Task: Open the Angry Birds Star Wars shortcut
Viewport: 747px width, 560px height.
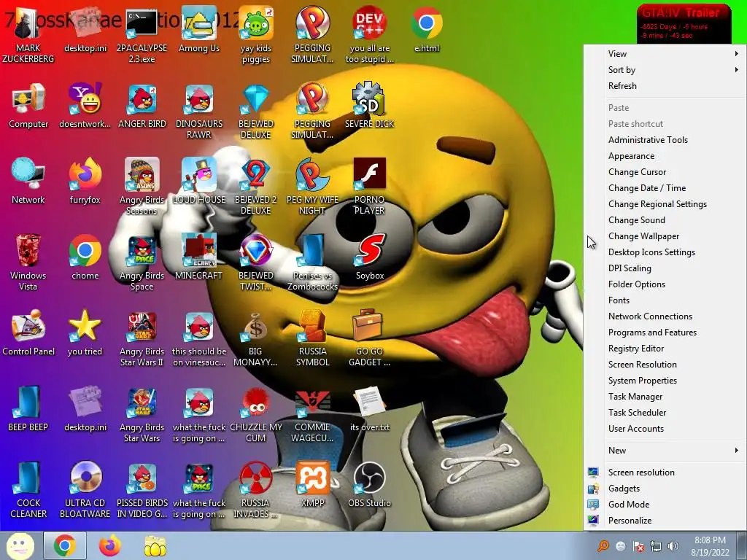Action: [142, 414]
